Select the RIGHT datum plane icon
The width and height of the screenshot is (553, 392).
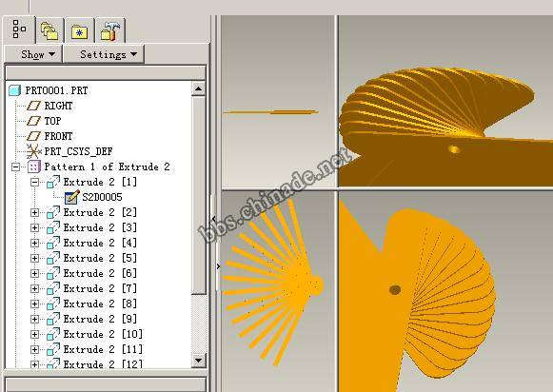[34, 106]
